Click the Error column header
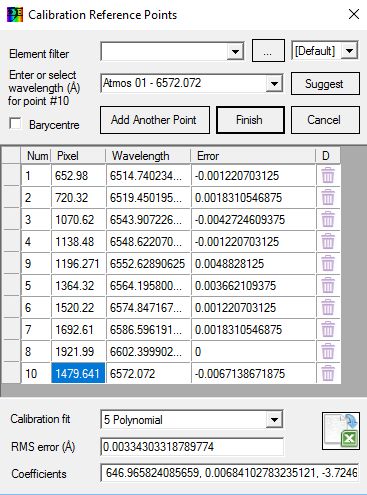This screenshot has height=495, width=367. point(253,156)
